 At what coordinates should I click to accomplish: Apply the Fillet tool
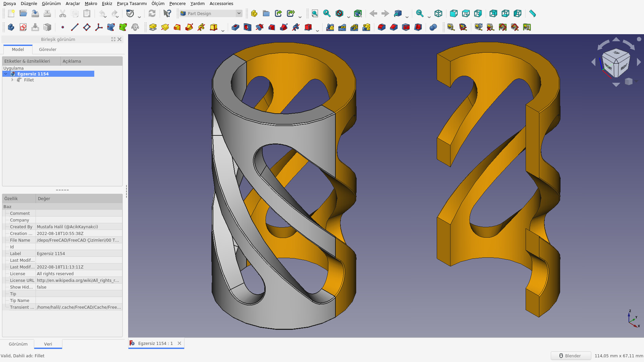tap(382, 27)
